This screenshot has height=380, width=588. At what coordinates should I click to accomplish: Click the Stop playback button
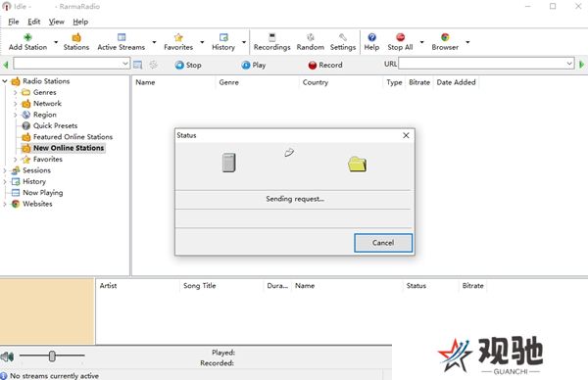coord(188,65)
